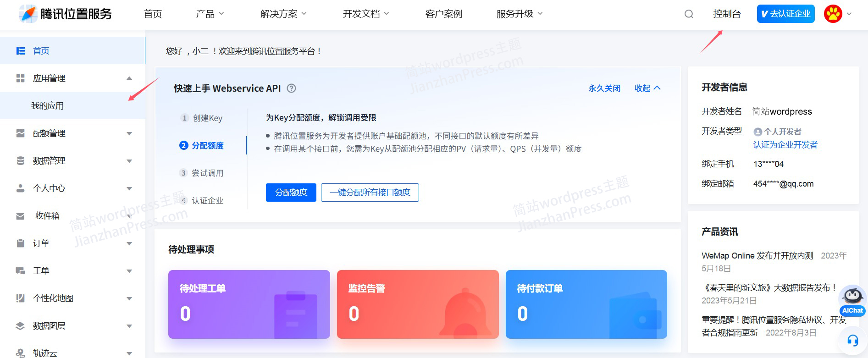Click the person icon next to 个人开发者
This screenshot has height=358, width=868.
pos(758,132)
